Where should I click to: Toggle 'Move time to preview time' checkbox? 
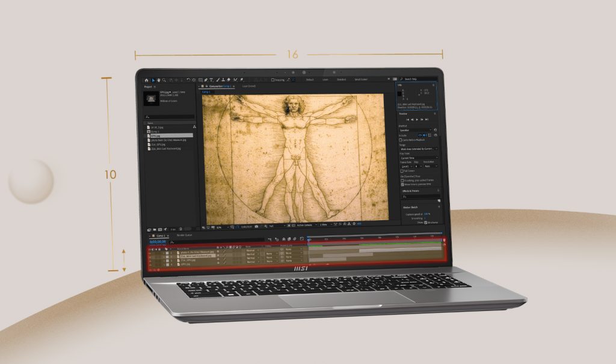click(402, 184)
